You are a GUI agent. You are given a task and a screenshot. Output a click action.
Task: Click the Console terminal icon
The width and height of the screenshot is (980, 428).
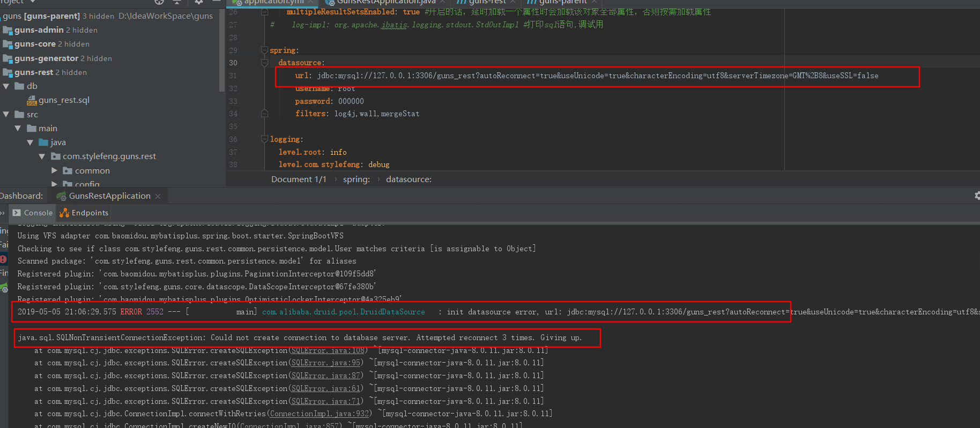(17, 213)
